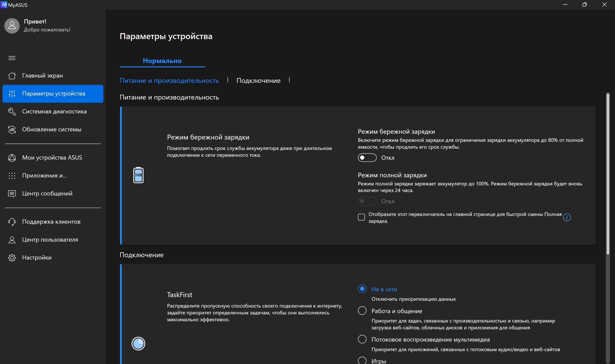Open Системная диагностика in sidebar

click(x=53, y=111)
